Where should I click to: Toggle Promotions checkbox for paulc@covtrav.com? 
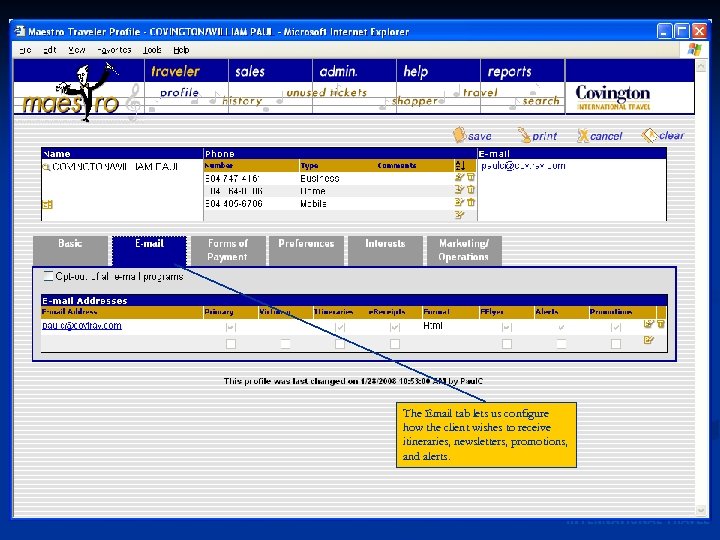coord(616,327)
